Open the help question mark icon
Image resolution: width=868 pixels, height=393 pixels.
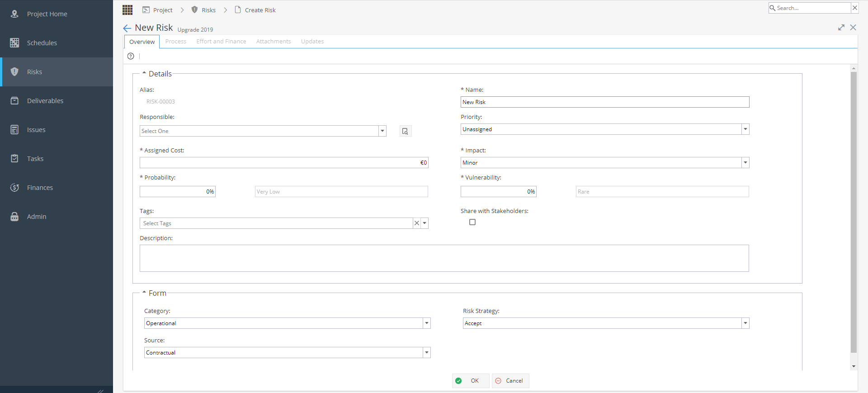click(131, 56)
